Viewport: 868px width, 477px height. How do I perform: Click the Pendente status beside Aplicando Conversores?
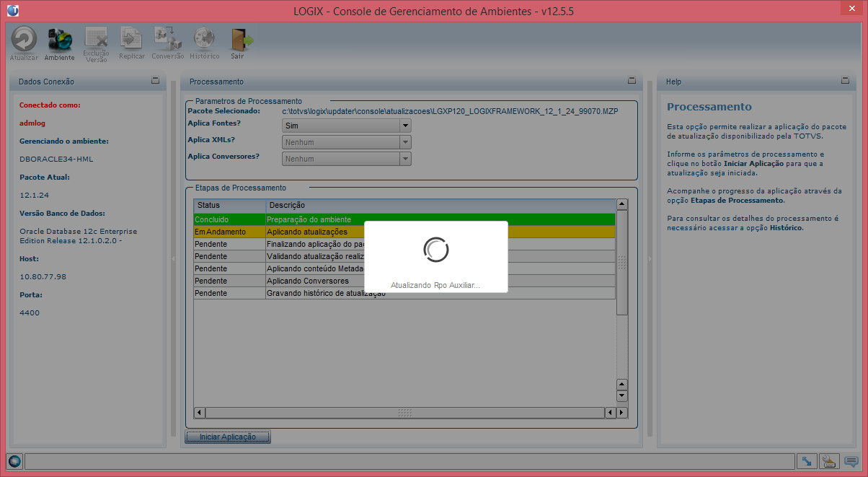coord(230,281)
